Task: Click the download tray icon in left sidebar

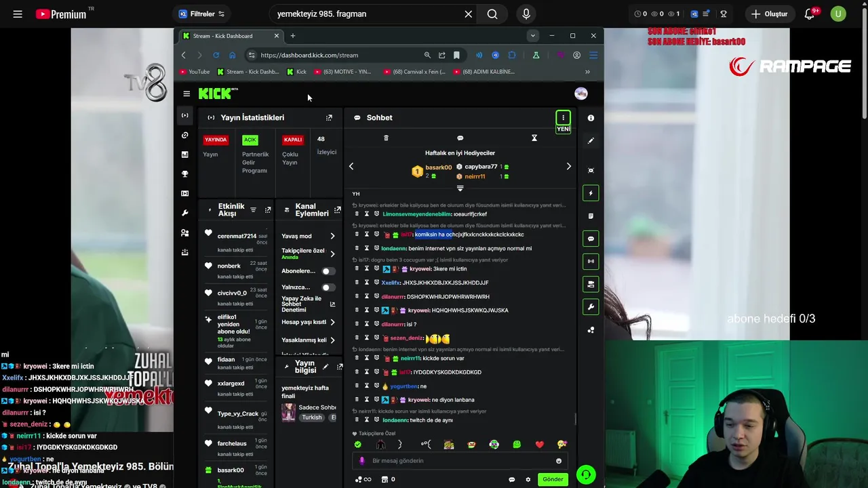Action: tap(184, 251)
